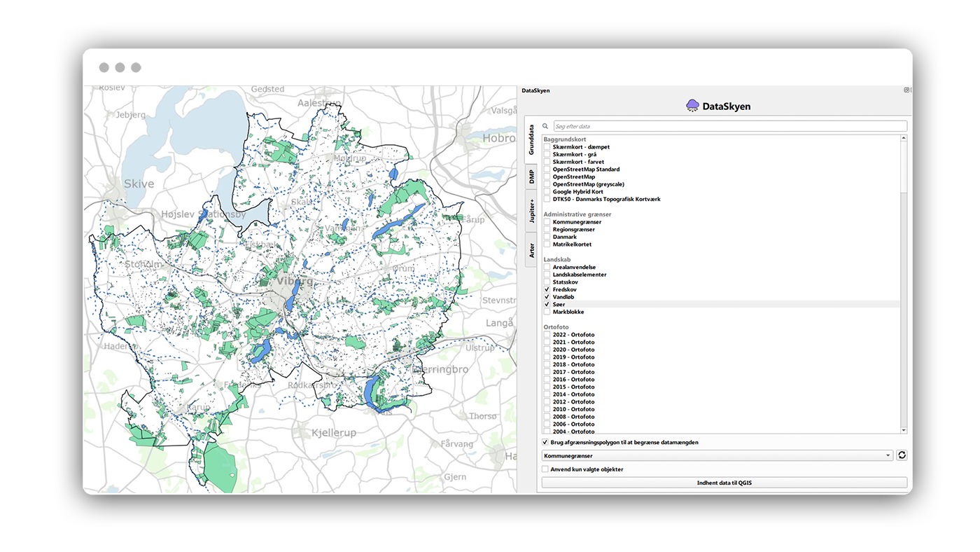The width and height of the screenshot is (980, 552).
Task: Open the Jupiter+ tab
Action: pyautogui.click(x=531, y=211)
